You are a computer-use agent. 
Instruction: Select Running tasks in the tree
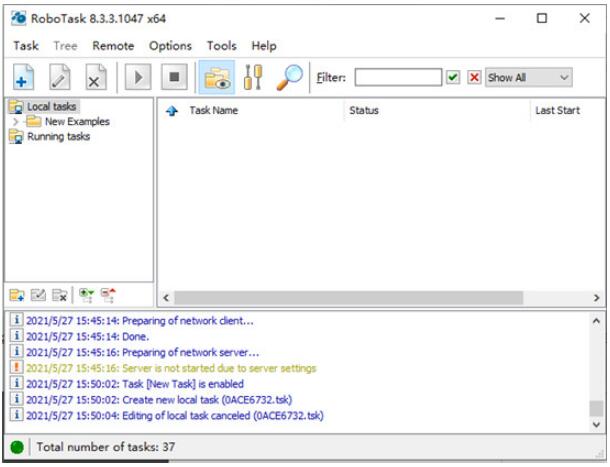click(58, 137)
